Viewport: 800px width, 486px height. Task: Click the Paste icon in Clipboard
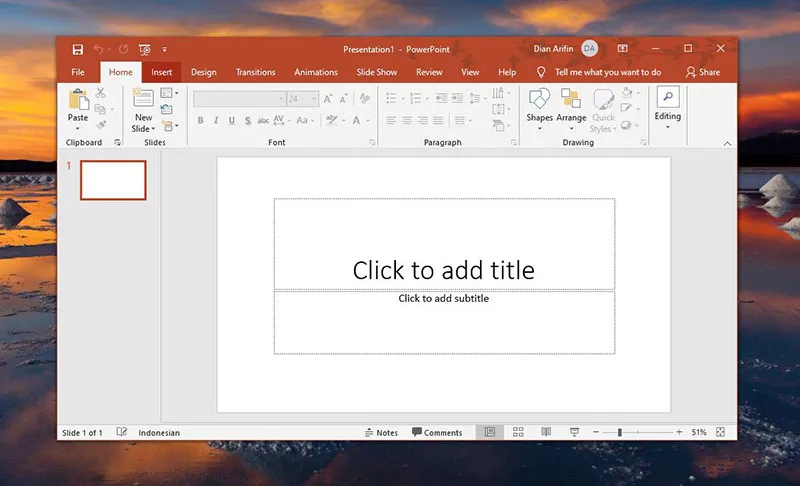(x=77, y=100)
